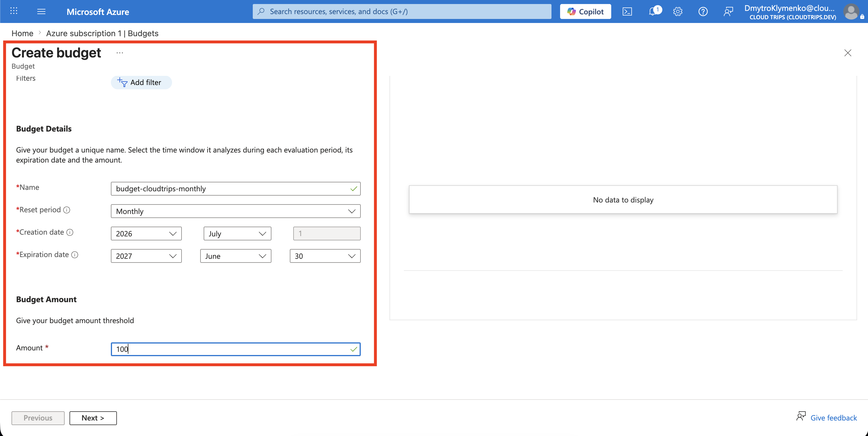Open the feedback icon in top bar
Viewport: 868px width, 436px height.
point(728,11)
